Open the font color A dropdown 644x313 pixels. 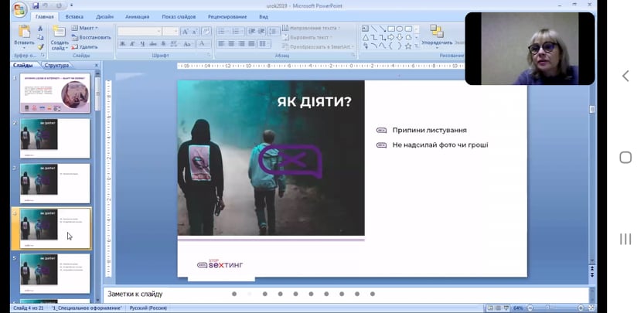click(204, 43)
